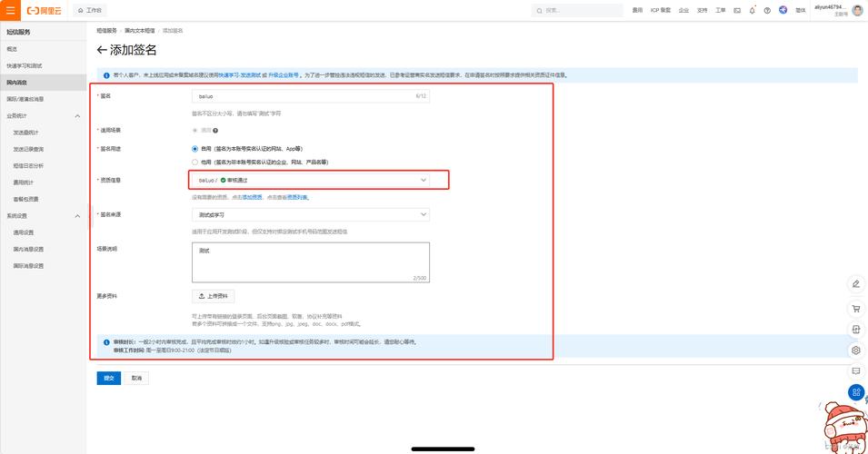The height and width of the screenshot is (454, 868).
Task: Click the 上传资料 upload button
Action: point(213,296)
